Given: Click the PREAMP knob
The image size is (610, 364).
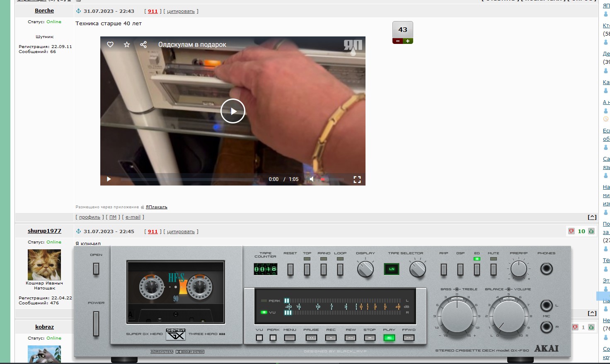Looking at the screenshot, I should (x=519, y=269).
